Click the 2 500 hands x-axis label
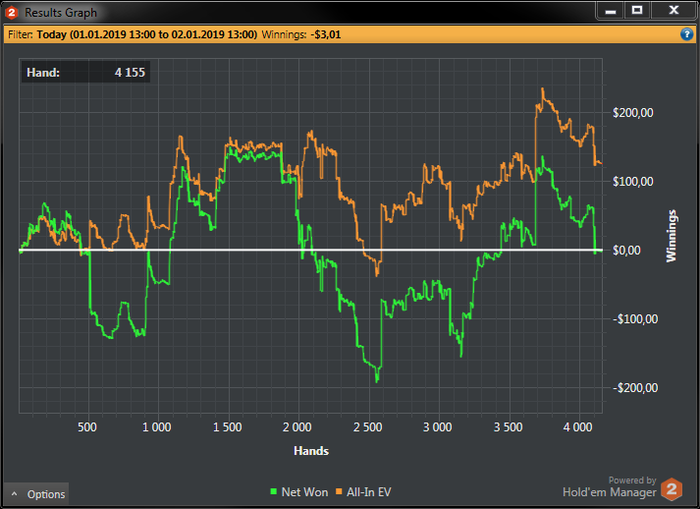This screenshot has height=509, width=700. click(367, 427)
